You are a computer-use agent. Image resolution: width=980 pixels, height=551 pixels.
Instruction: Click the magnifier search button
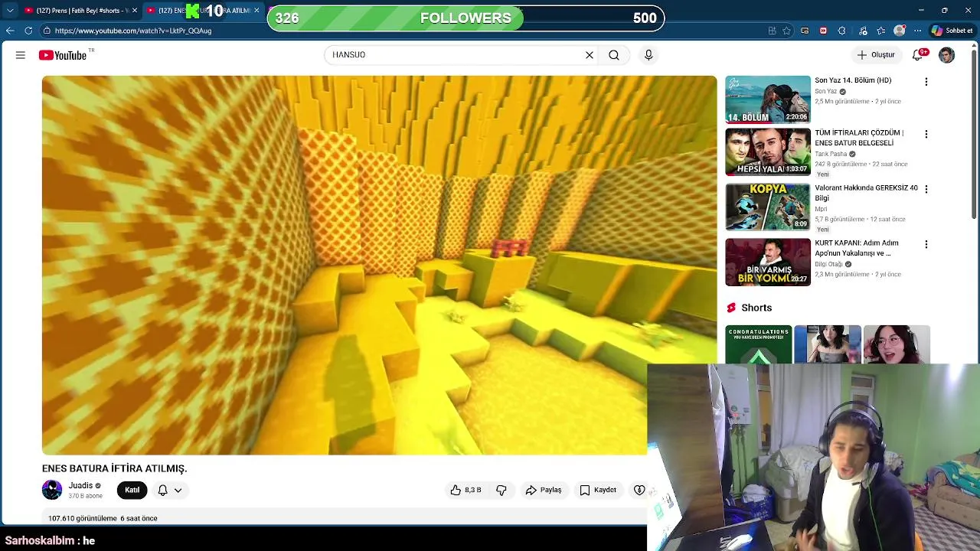click(614, 55)
